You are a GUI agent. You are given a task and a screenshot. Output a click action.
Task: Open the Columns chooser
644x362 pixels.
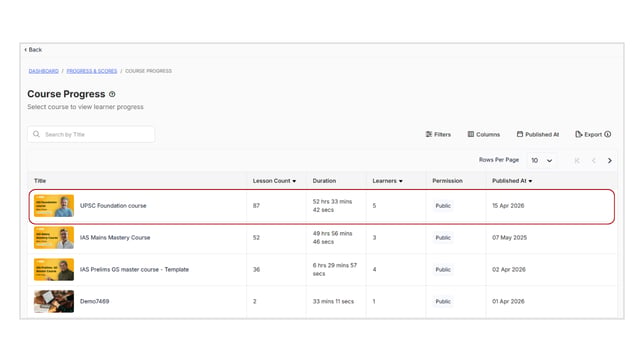[x=484, y=134]
